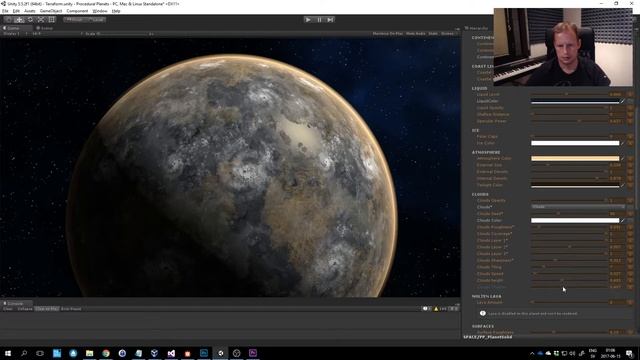
Task: Open the Clouds type dropdown
Action: pyautogui.click(x=578, y=207)
